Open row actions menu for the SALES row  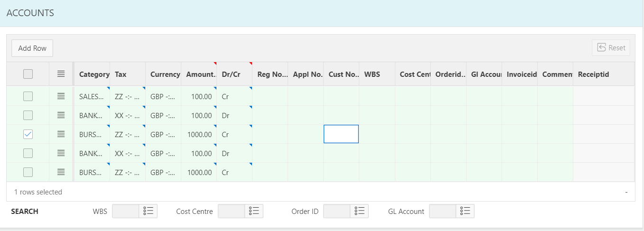[61, 96]
